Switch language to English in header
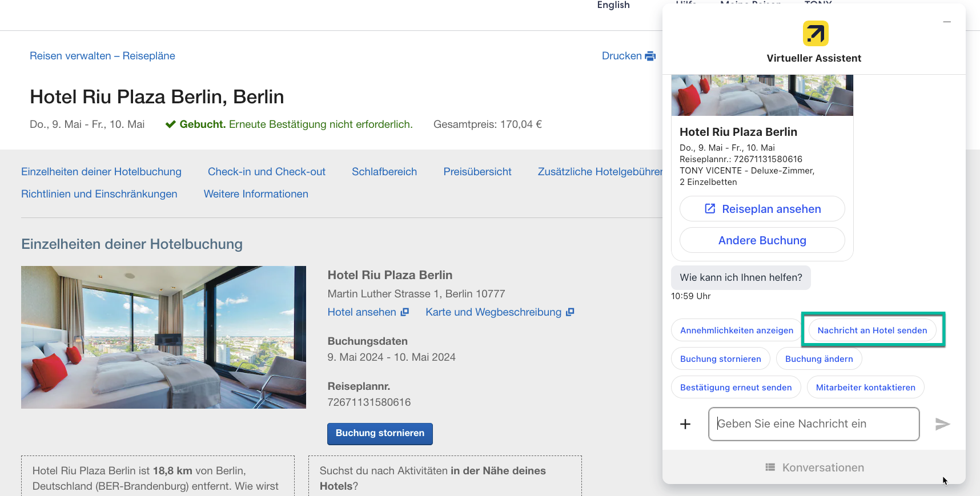 (613, 5)
